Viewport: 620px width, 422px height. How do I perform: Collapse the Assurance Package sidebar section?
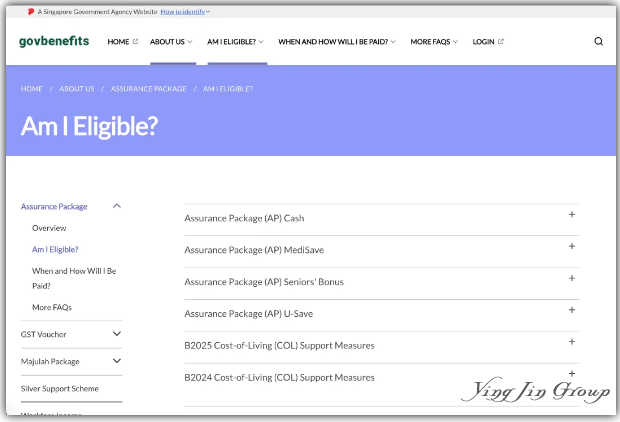117,206
